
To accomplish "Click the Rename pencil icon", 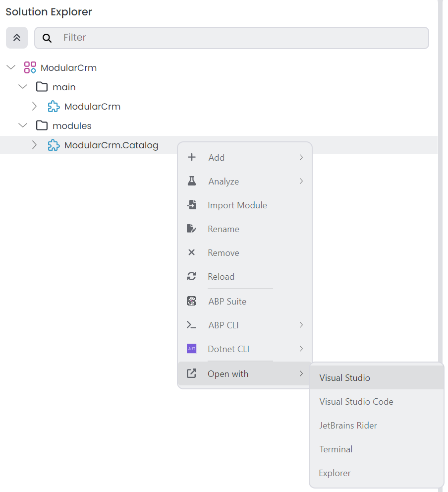I will (192, 229).
